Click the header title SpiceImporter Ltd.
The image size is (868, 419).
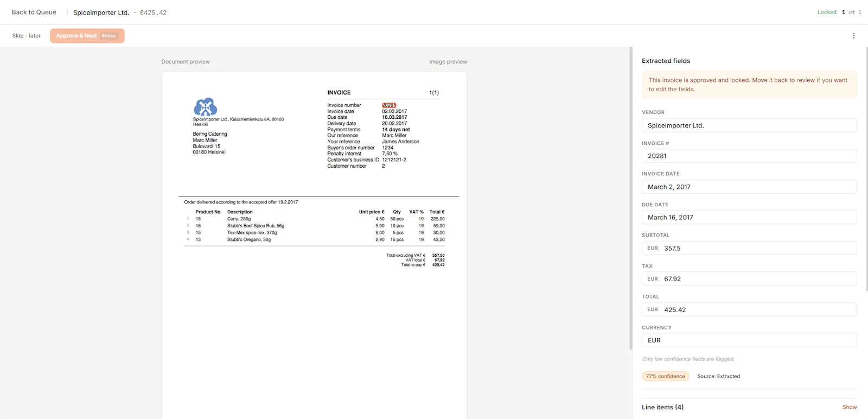pyautogui.click(x=101, y=12)
